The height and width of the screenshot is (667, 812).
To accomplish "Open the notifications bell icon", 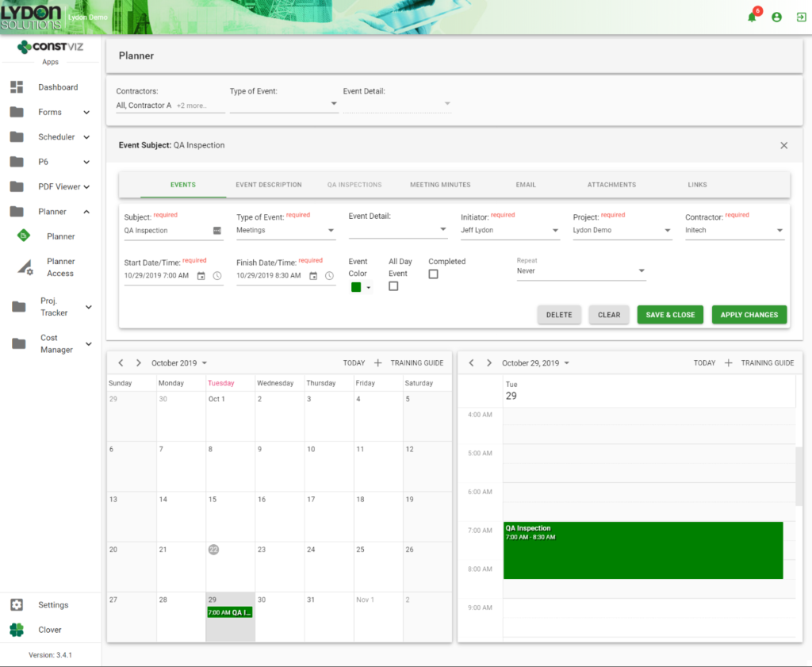I will (752, 17).
